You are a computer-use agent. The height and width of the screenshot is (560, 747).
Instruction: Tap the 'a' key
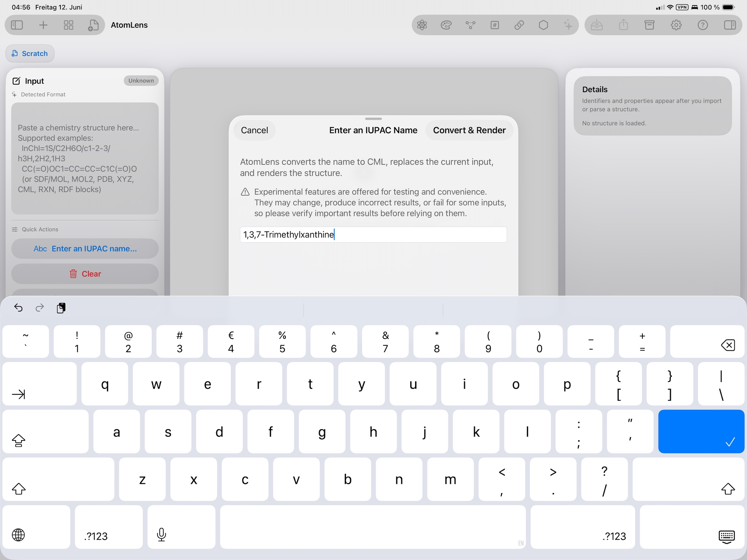[x=116, y=431]
